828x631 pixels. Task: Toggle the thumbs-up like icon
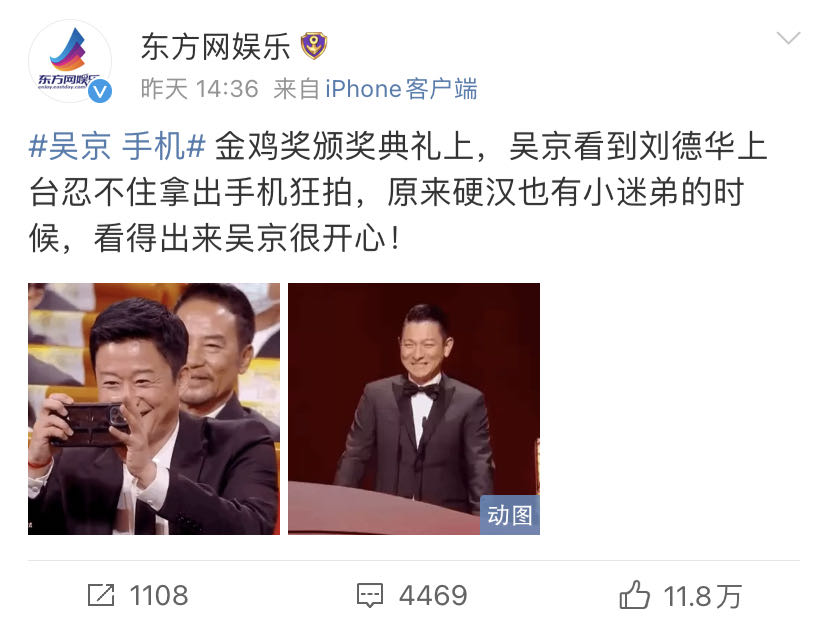[x=634, y=595]
